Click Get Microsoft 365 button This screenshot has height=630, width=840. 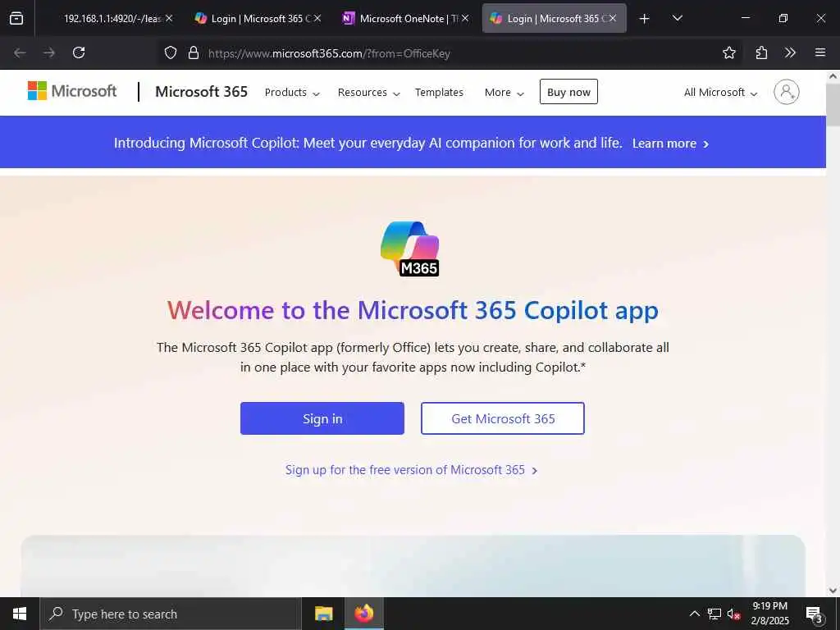tap(503, 418)
